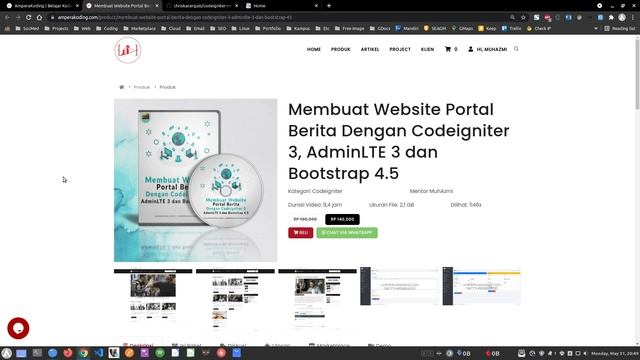The height and width of the screenshot is (360, 640).
Task: Open the ARTIKEL menu item
Action: pyautogui.click(x=370, y=49)
